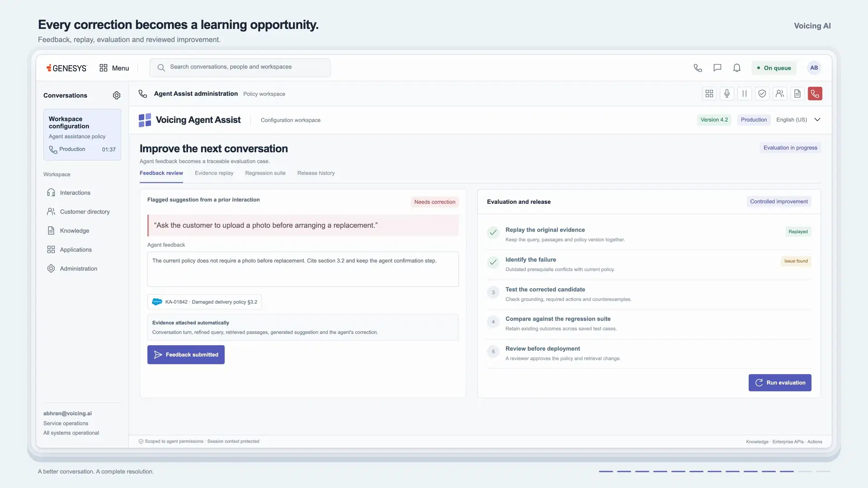Click the search conversations field
The image size is (868, 488).
pos(240,67)
